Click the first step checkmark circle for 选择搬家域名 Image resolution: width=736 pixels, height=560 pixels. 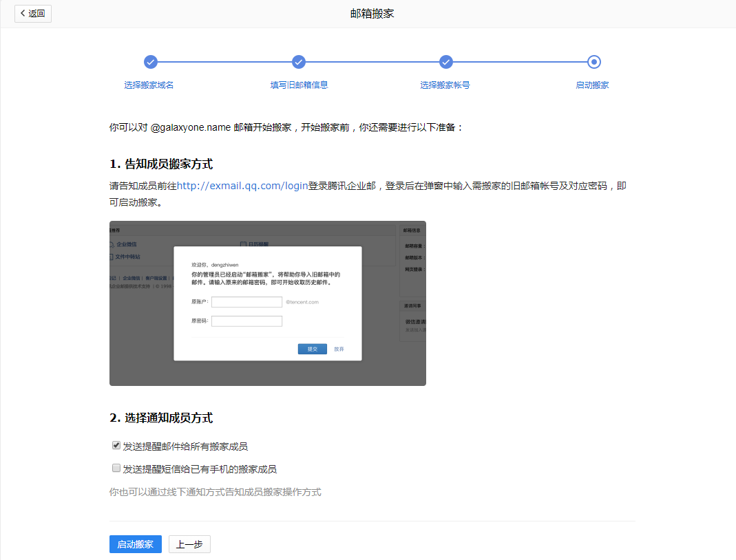point(151,62)
